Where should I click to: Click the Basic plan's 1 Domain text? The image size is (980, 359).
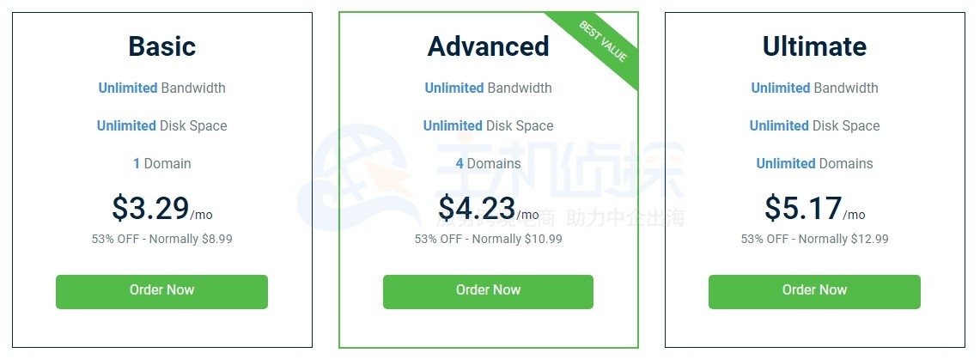[x=161, y=163]
